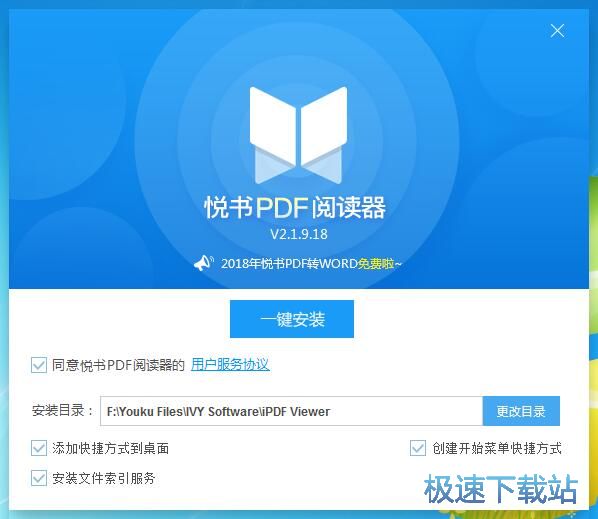Click the 一键安装 install button
Viewport: 598px width, 519px height.
(292, 319)
